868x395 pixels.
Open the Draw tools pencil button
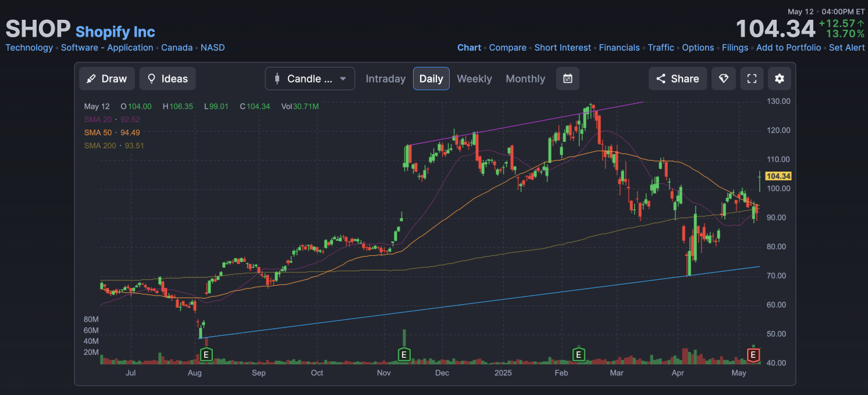point(107,79)
